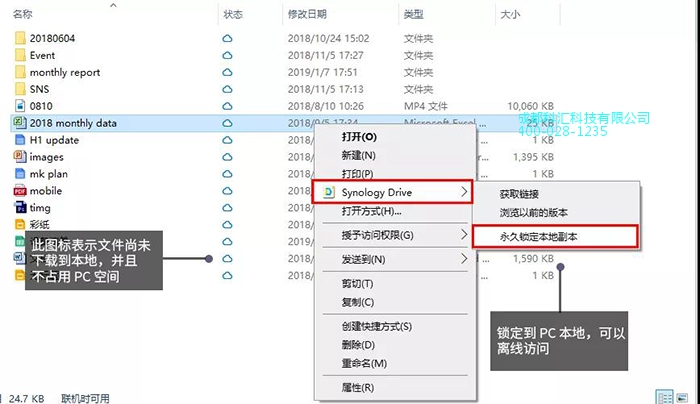The width and height of the screenshot is (700, 404).
Task: Select the monthly report folder icon
Action: click(x=20, y=72)
